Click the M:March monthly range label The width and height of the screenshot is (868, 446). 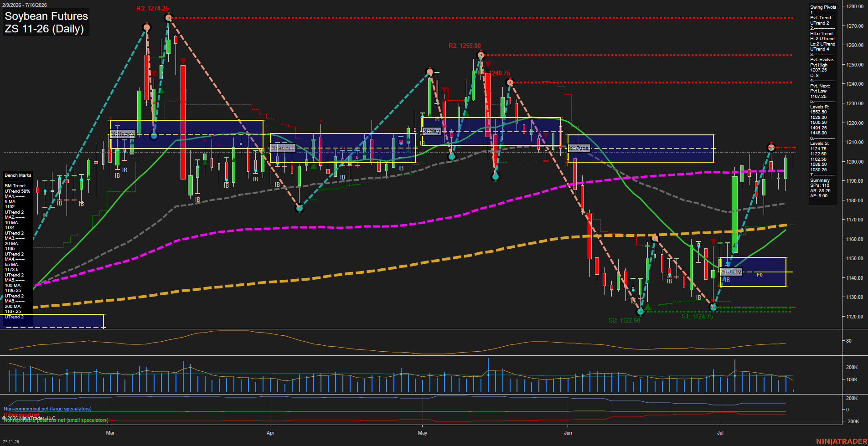coord(123,134)
